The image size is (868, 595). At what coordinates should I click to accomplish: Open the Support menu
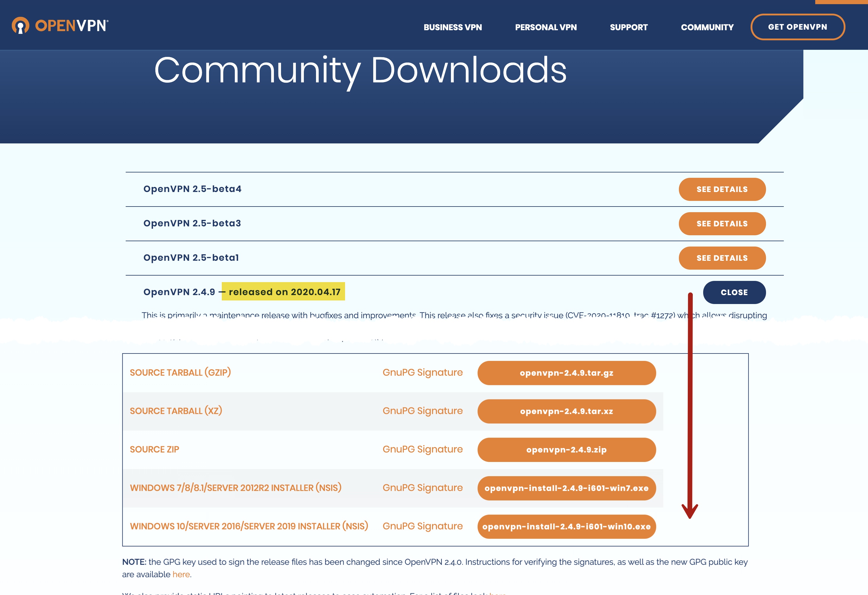tap(628, 27)
